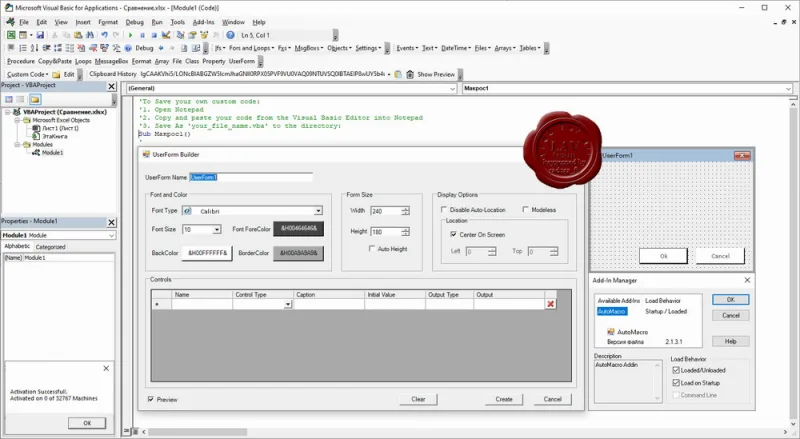Select AutoMacro in Available Add-Ins list

pos(612,311)
